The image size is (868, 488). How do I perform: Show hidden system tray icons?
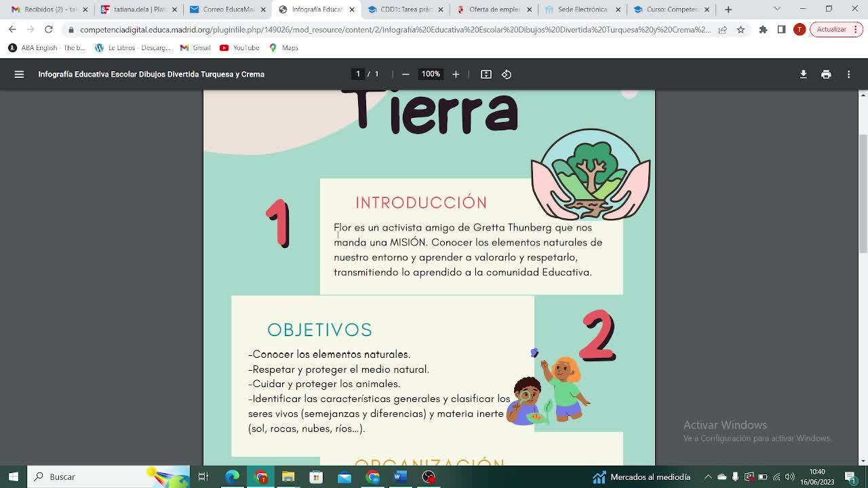pyautogui.click(x=708, y=476)
